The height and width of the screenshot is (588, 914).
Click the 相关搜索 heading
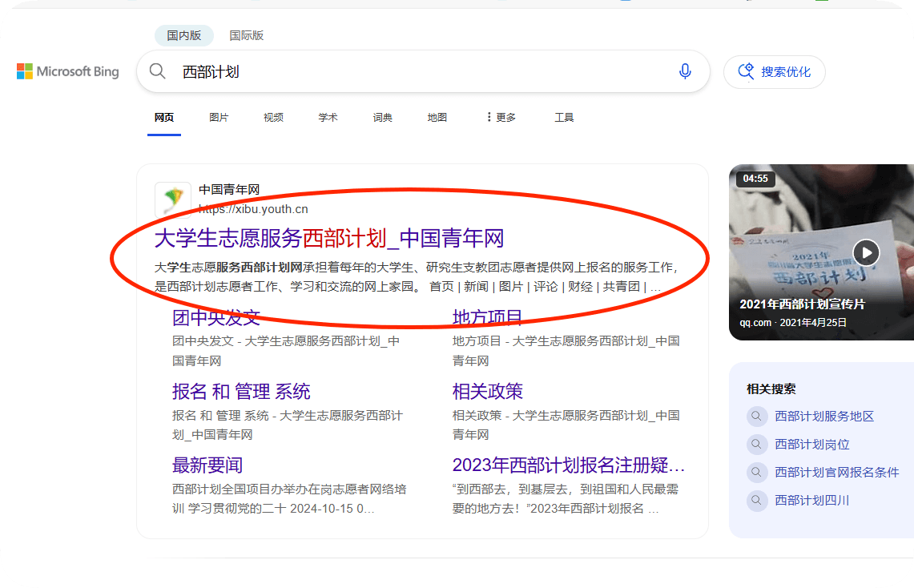[771, 389]
